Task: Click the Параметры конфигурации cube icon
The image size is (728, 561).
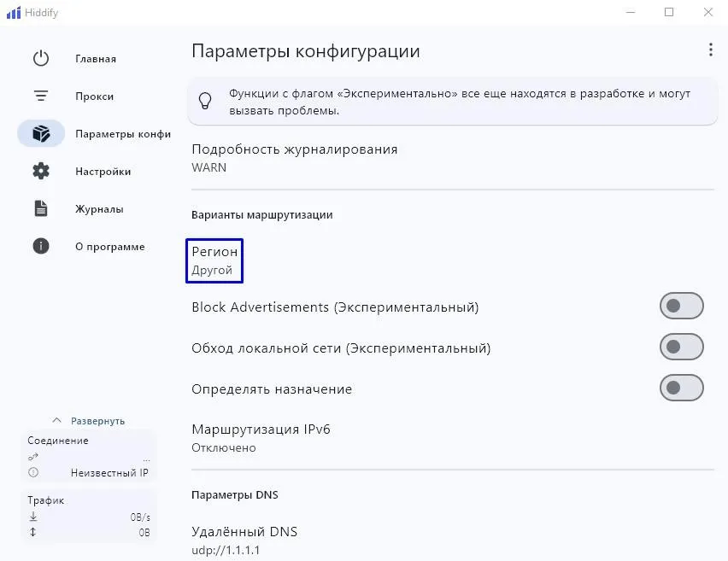Action: coord(41,133)
